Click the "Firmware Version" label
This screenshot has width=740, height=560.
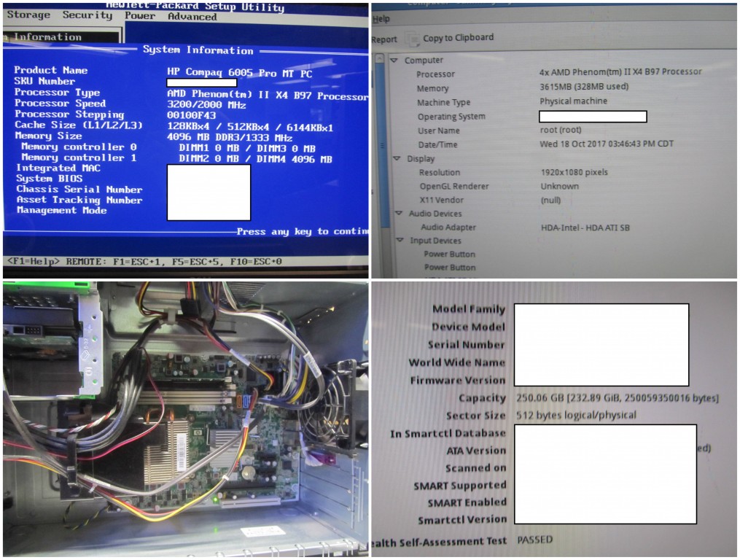(x=458, y=380)
